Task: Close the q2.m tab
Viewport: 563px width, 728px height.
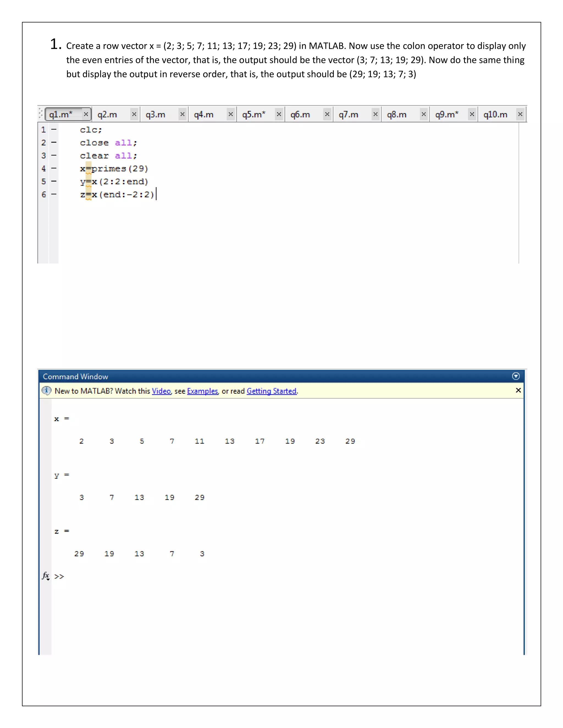Action: pyautogui.click(x=134, y=114)
